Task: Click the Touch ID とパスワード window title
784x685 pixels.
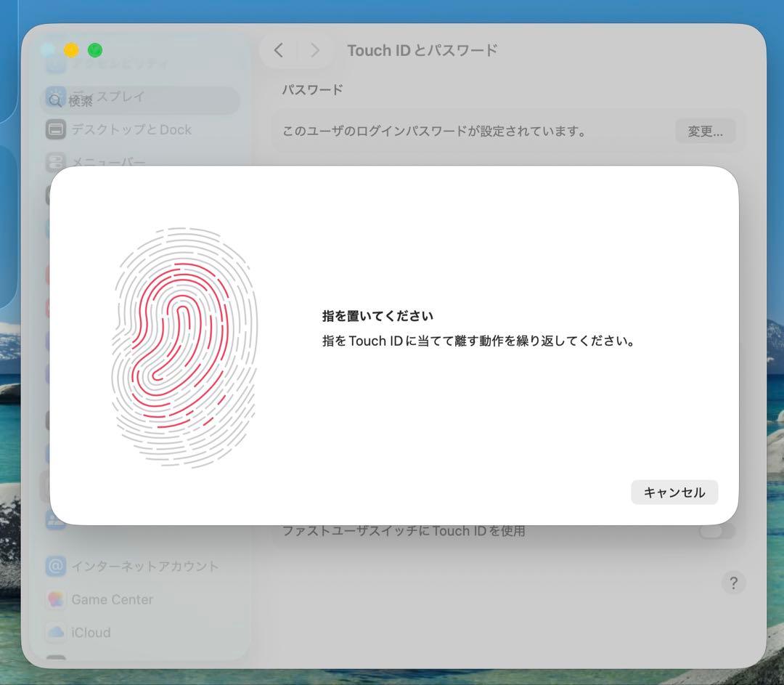Action: point(422,50)
